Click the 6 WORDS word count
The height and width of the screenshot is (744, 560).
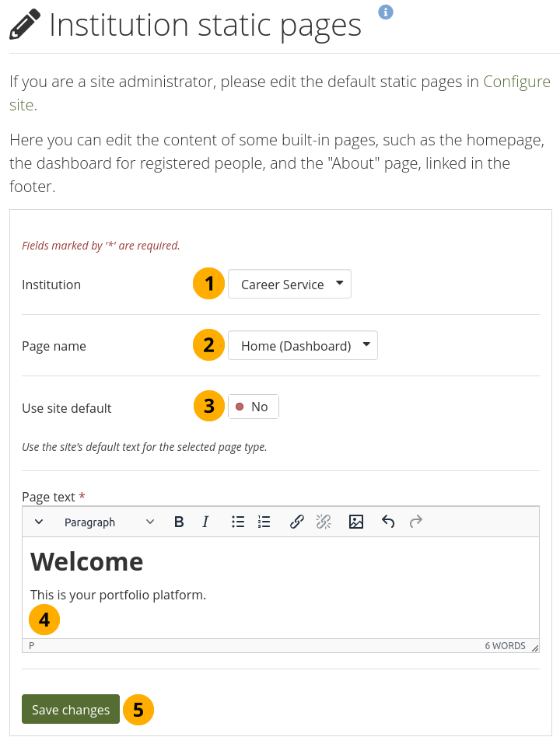pos(505,646)
